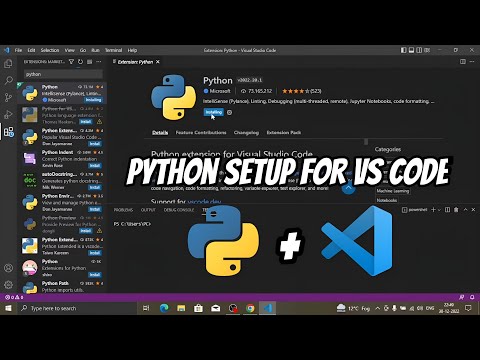Screen dimensions: 480x360
Task: Open Microsoft Edge from the taskbar
Action: point(164,308)
